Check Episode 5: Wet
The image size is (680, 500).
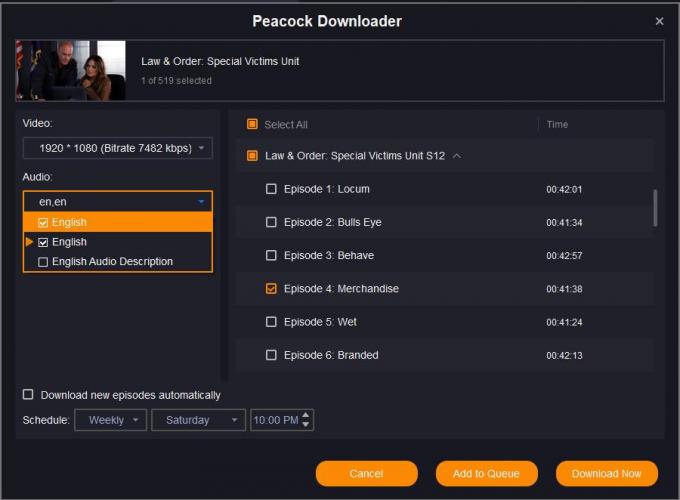click(271, 322)
